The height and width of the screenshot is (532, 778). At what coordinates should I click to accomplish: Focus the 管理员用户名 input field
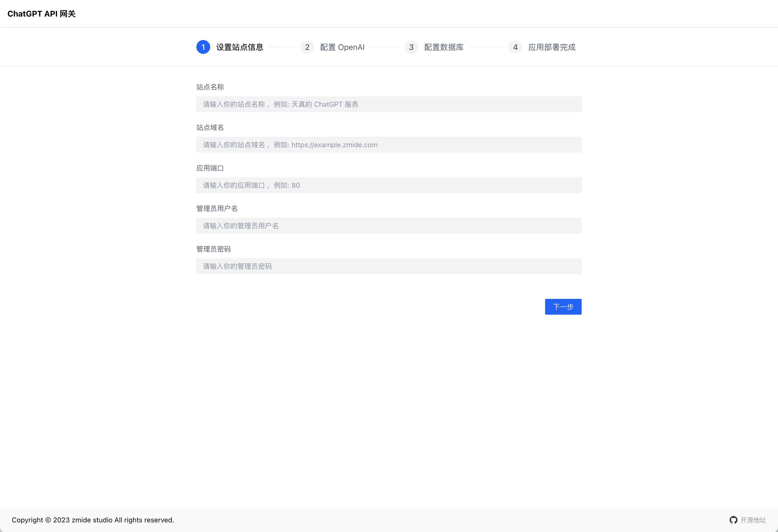[389, 226]
